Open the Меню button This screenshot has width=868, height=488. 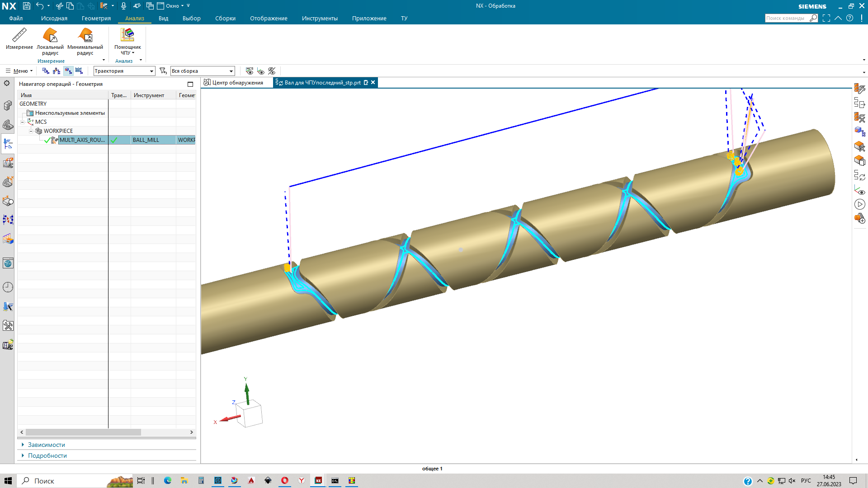tap(19, 71)
